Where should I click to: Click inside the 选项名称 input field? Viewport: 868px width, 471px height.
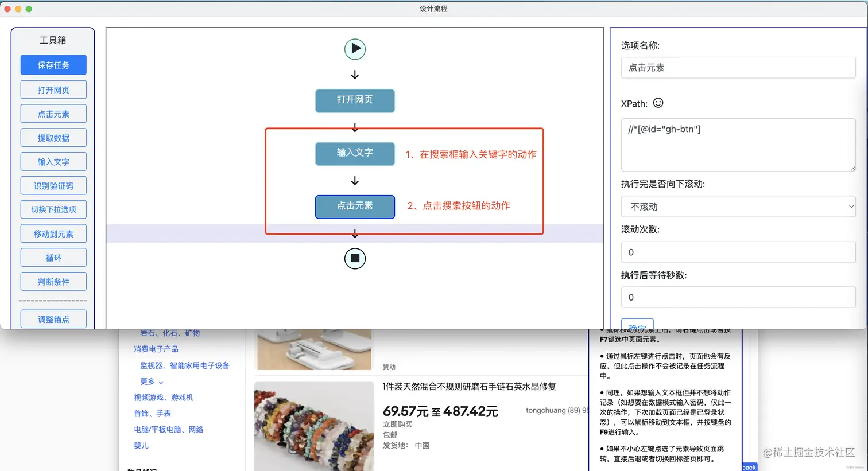[738, 67]
